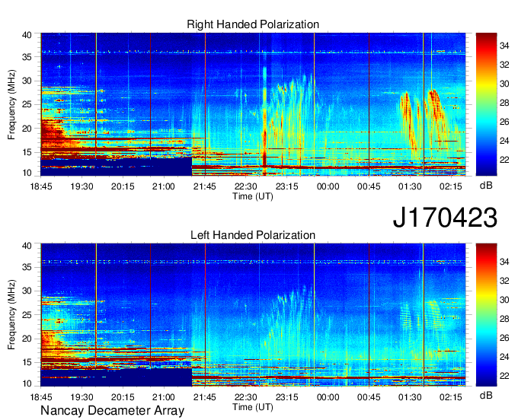Click the 35 frequency tick on the top plot
The image size is (518, 420).
tap(27, 57)
